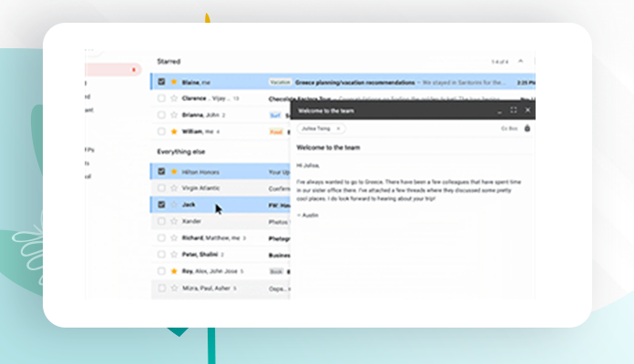Star the Jack email
The image size is (634, 364).
[174, 205]
